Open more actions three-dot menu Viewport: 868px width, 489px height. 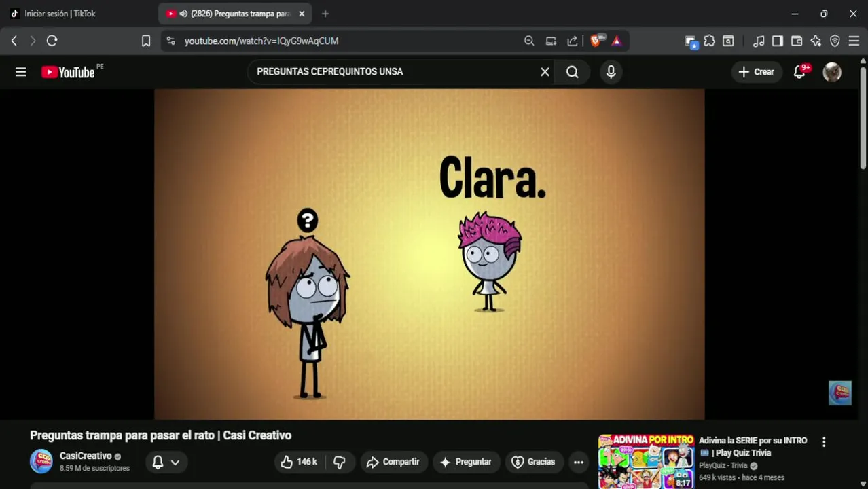click(579, 462)
